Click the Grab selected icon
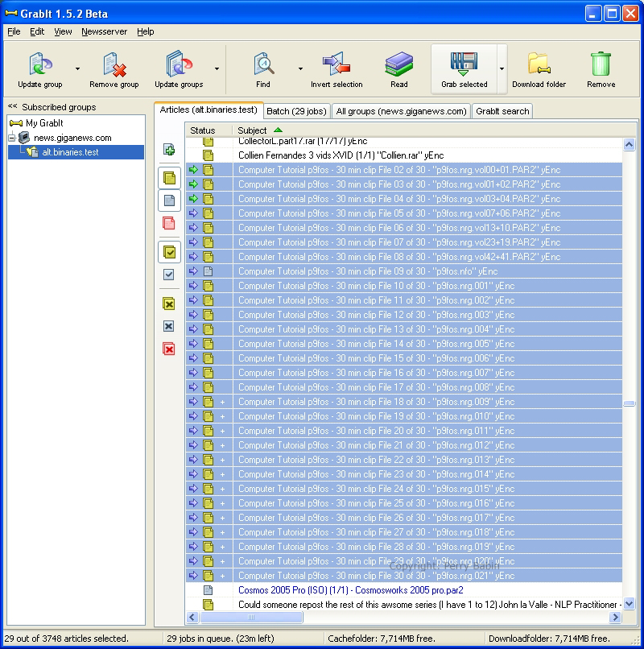 pyautogui.click(x=464, y=64)
